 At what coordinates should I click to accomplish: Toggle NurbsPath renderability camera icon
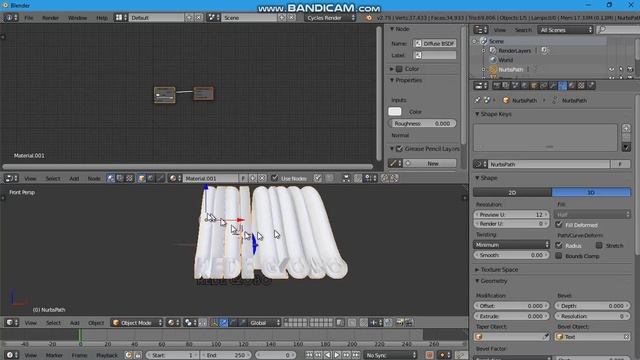pos(630,69)
